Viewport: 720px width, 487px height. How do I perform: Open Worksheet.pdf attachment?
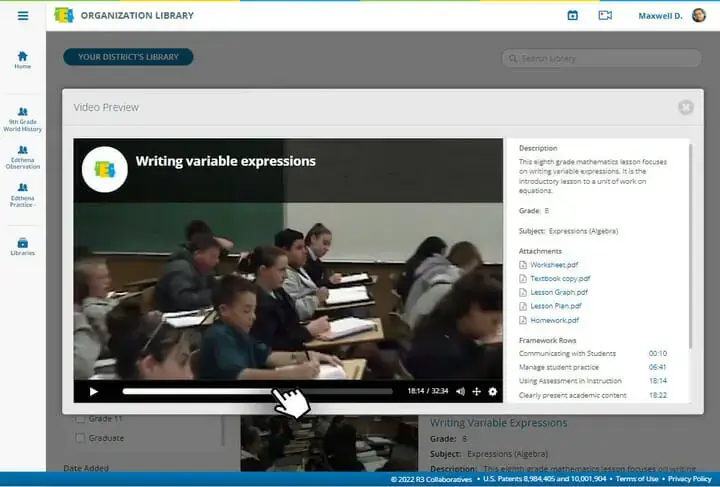pyautogui.click(x=554, y=265)
